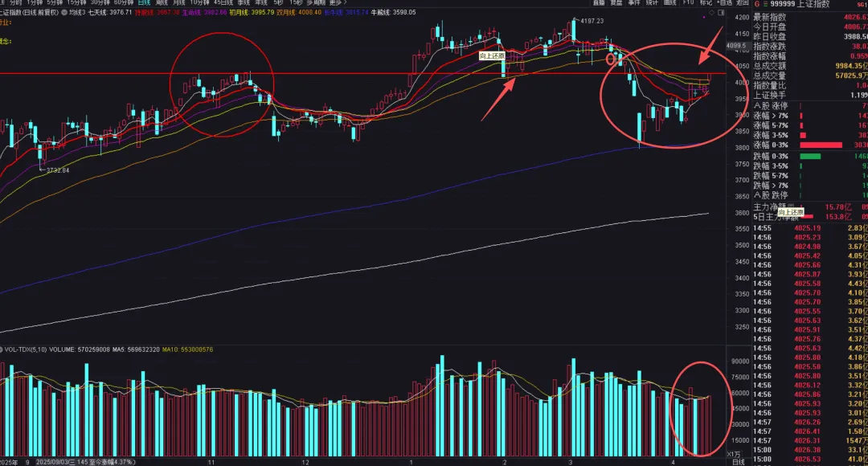
Task: Click the 涨幅 0-3% distribution row
Action: [x=810, y=145]
